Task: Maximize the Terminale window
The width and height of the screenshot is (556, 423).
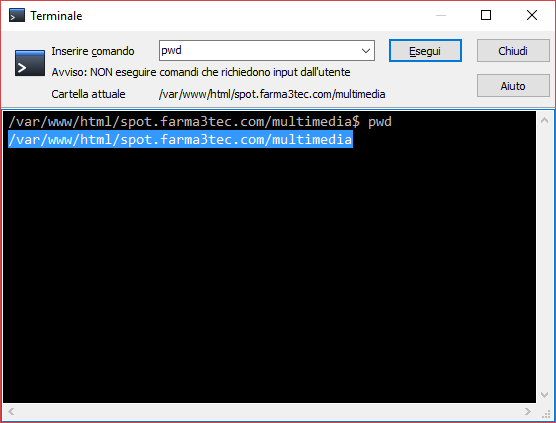Action: pyautogui.click(x=486, y=15)
